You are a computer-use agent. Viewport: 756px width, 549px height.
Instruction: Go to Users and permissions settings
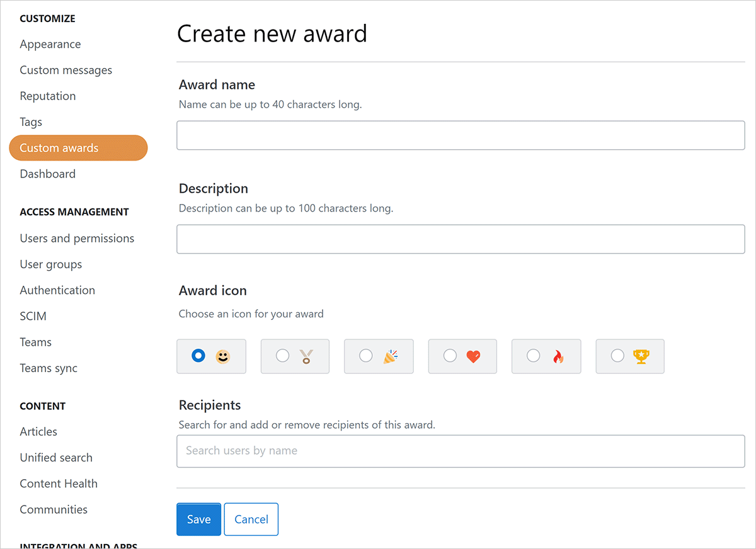77,239
